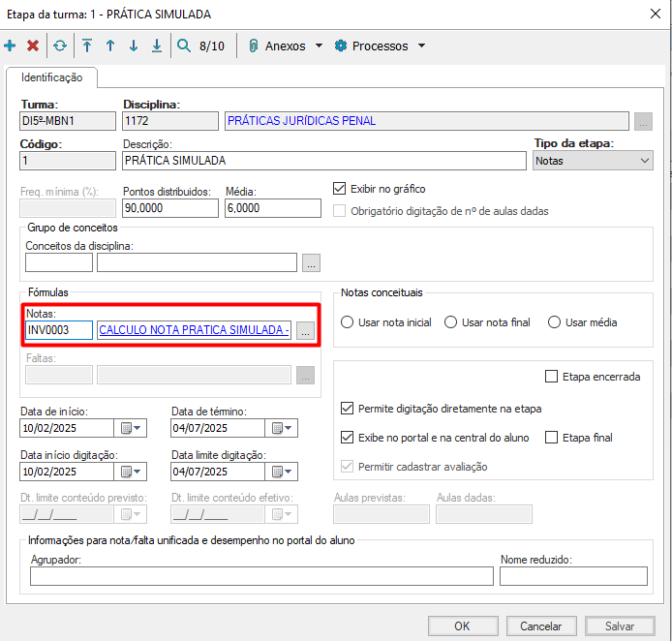This screenshot has height=641, width=672.
Task: Click Disciplina code field 1172
Action: [x=170, y=121]
